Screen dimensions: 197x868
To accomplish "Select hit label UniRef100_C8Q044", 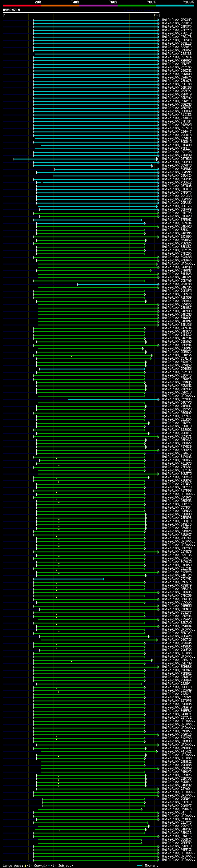I will 177,301.
